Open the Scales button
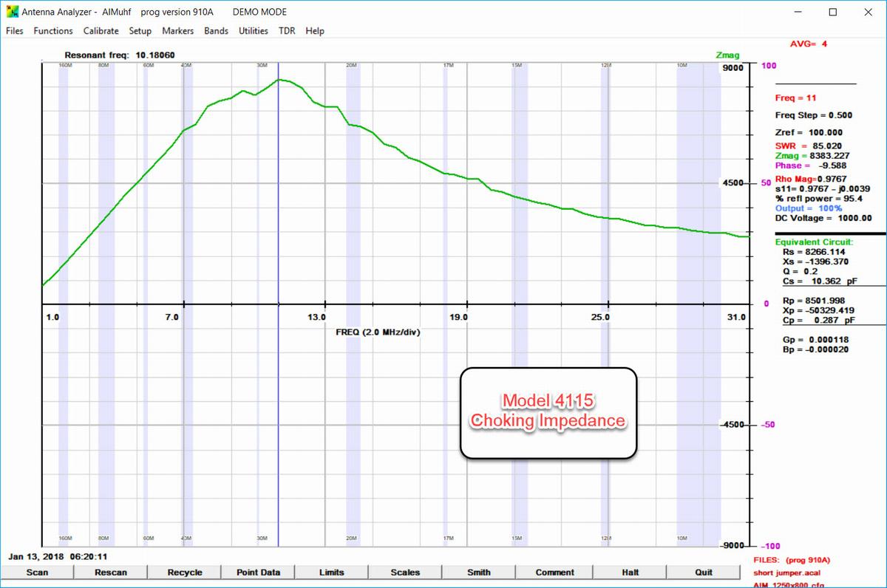This screenshot has width=887, height=588. coord(405,572)
